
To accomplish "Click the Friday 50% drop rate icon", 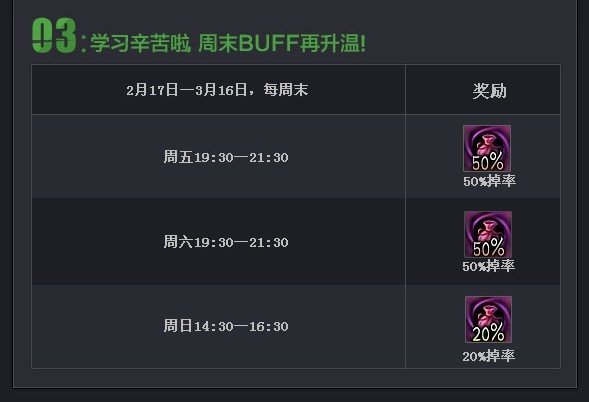I will point(487,149).
